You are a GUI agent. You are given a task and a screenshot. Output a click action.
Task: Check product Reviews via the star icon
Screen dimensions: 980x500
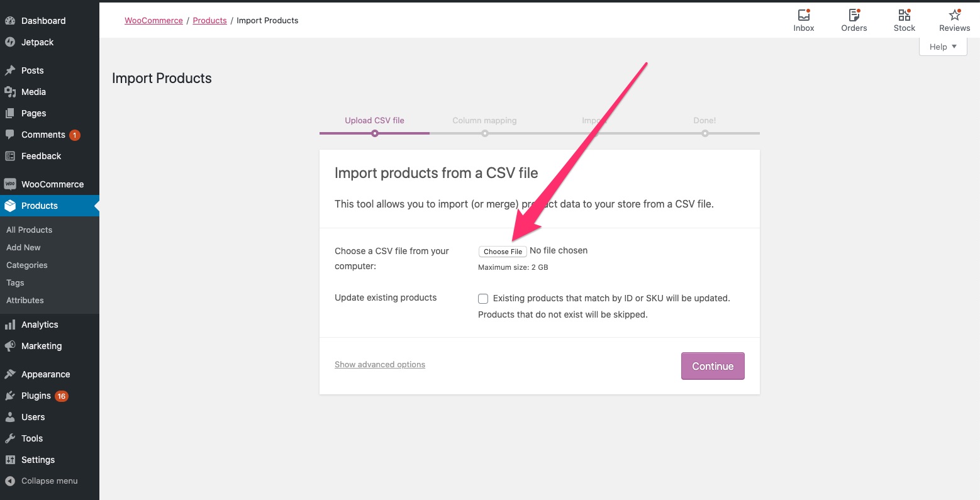[x=954, y=14]
